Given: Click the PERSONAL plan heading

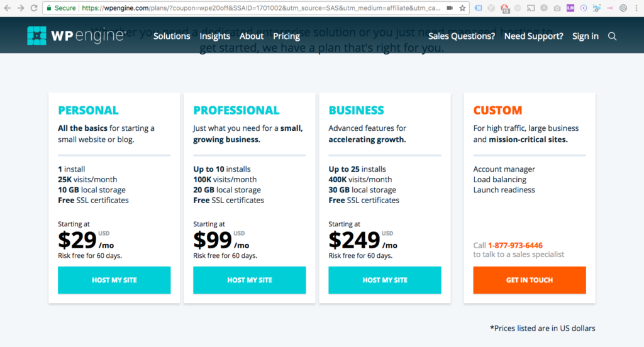Looking at the screenshot, I should point(88,110).
